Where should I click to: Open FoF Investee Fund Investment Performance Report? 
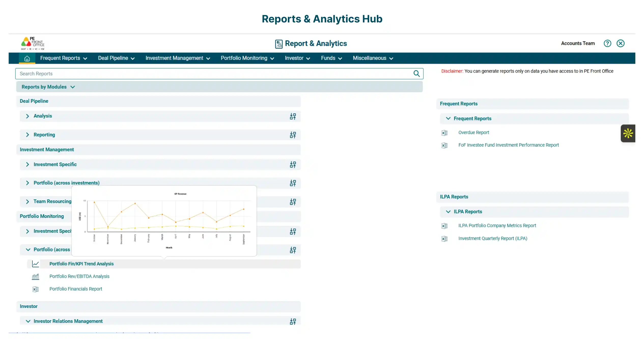[508, 145]
